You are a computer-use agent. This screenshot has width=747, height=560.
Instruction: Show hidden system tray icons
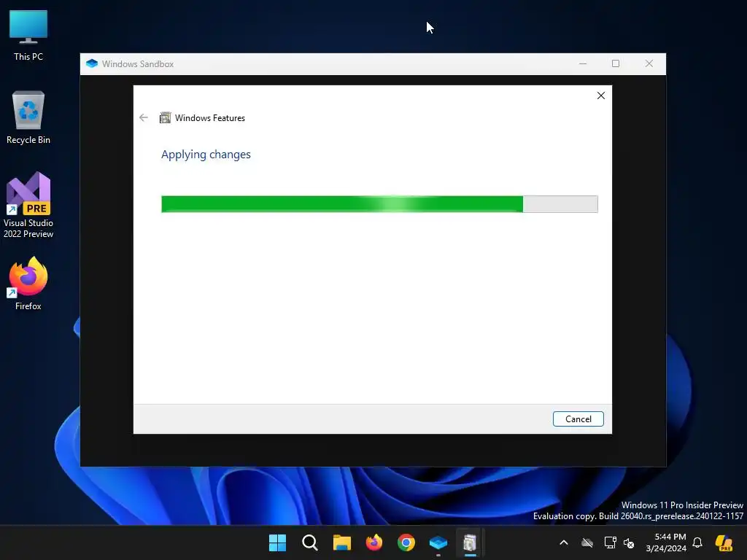click(x=564, y=542)
